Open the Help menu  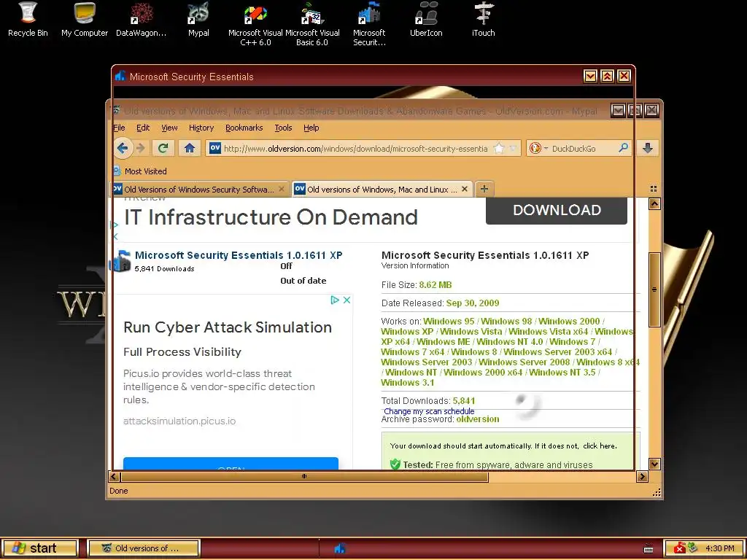coord(311,128)
